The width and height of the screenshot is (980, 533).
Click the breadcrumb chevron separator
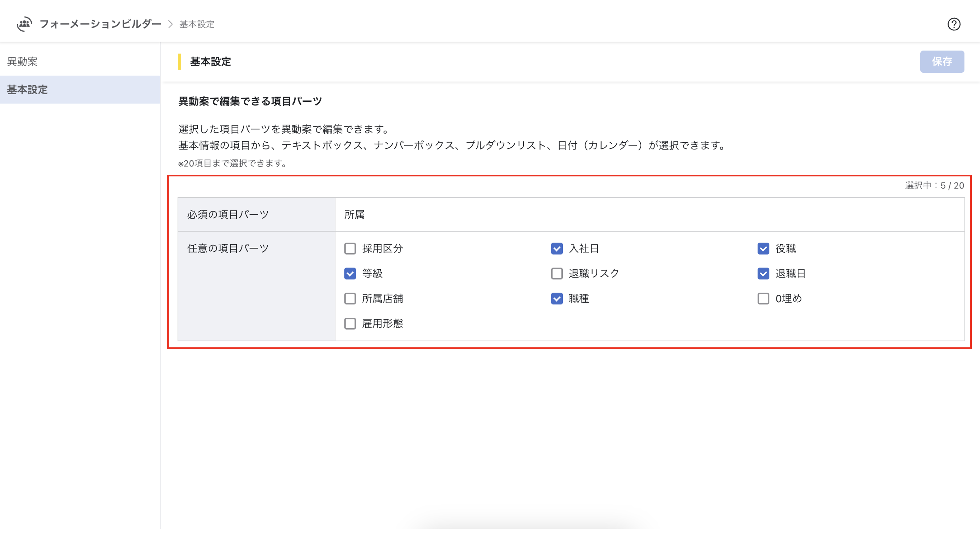point(170,24)
